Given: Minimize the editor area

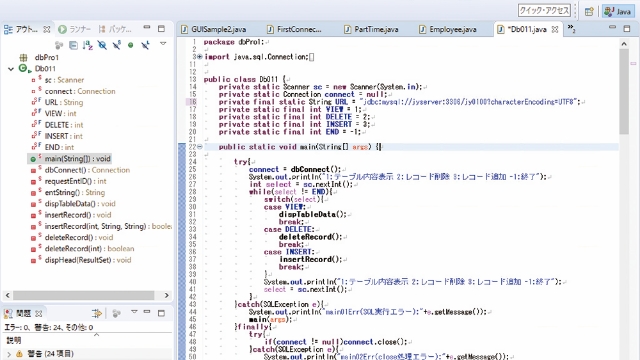Looking at the screenshot, I should click(x=612, y=27).
